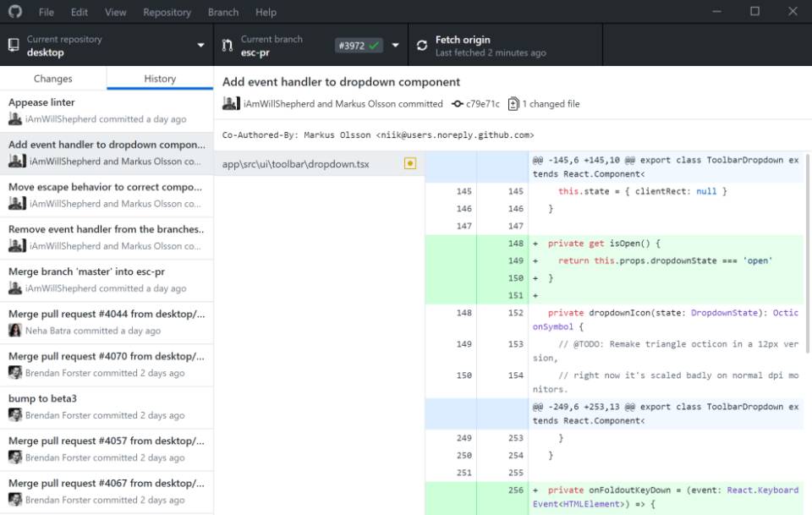Open the Help menu
The image size is (812, 515).
pos(266,12)
